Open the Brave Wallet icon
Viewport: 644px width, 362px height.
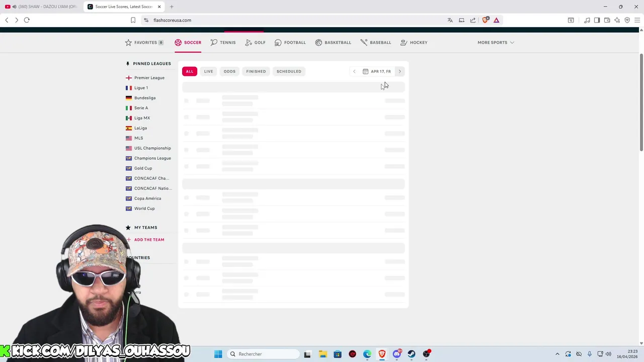607,20
